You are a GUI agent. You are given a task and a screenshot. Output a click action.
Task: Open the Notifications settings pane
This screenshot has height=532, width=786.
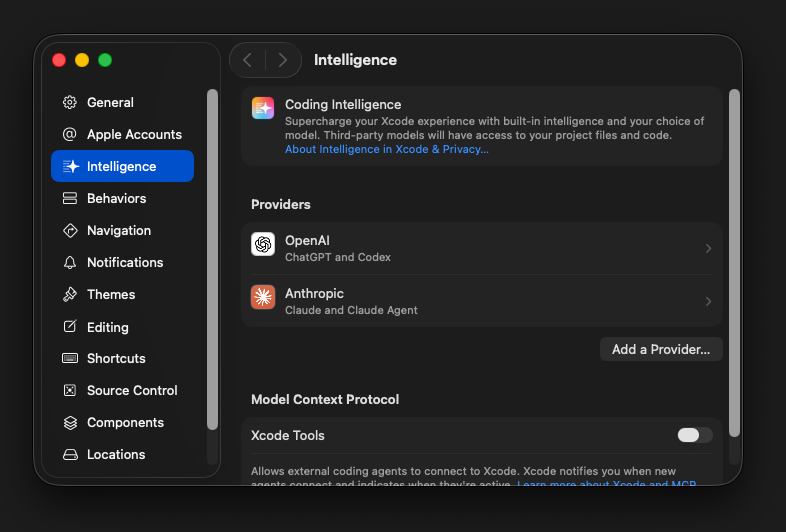click(122, 263)
